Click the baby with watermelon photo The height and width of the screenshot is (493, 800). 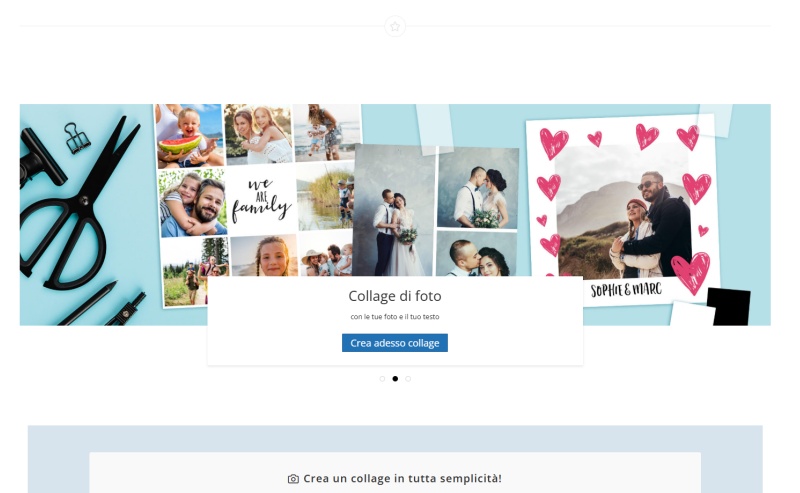189,136
